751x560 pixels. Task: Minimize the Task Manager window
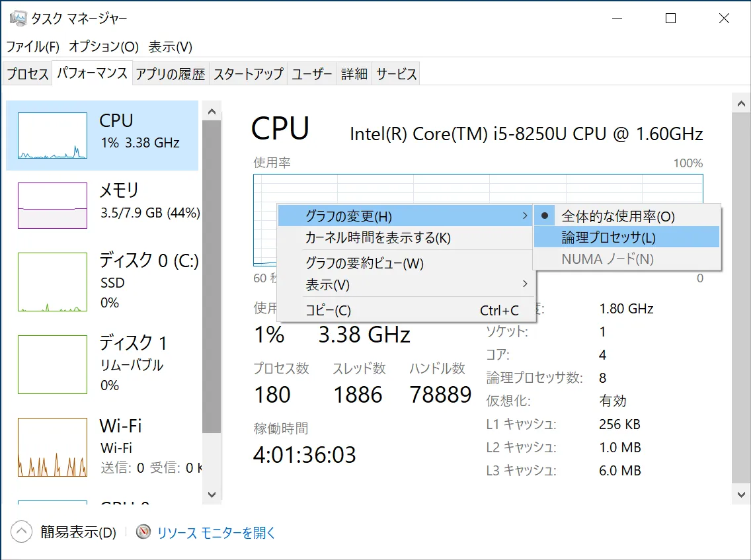[x=617, y=19]
